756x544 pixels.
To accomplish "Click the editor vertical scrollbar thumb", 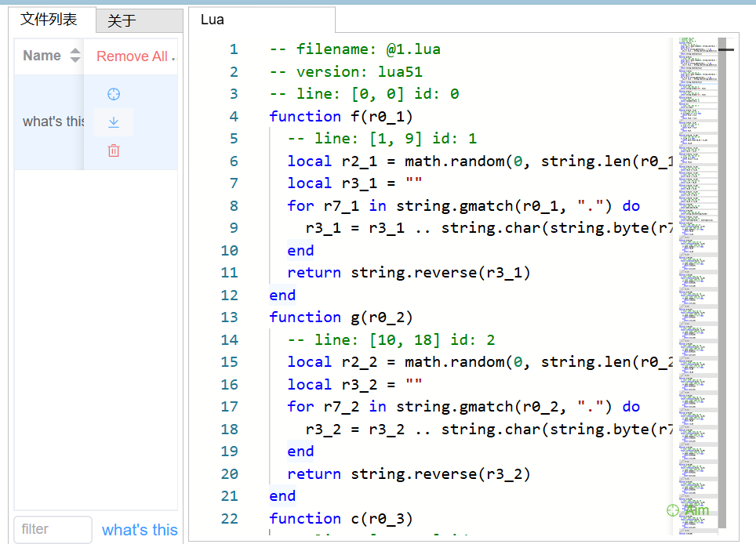I will point(721,283).
